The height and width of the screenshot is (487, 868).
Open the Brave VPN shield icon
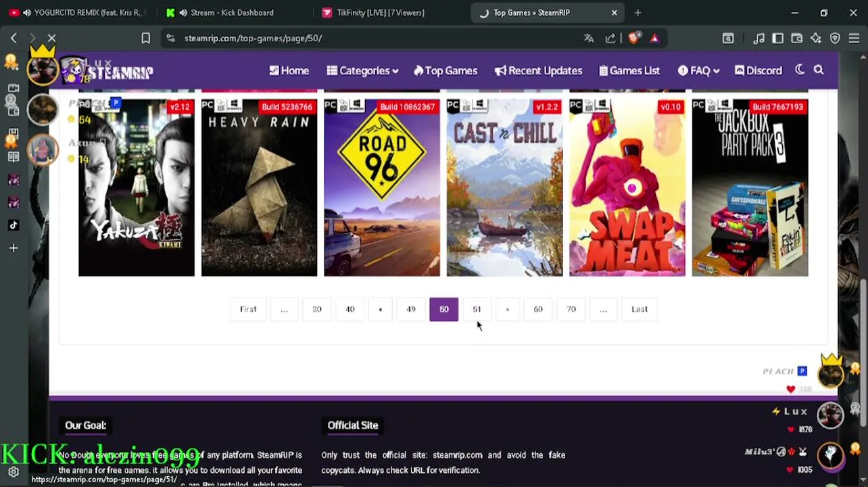pyautogui.click(x=835, y=39)
